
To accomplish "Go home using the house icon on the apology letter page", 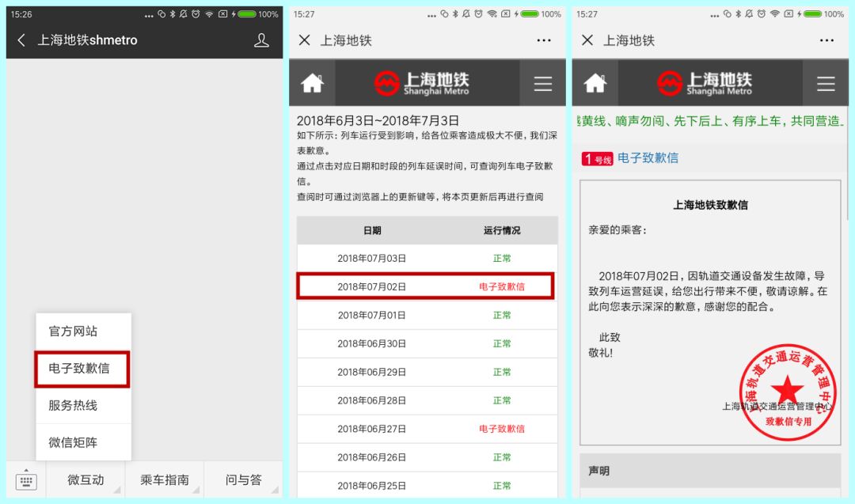I will click(x=595, y=83).
